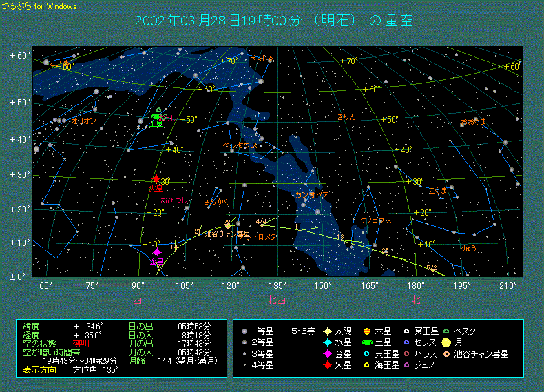Click the 北西 direction label below the map

[276, 300]
